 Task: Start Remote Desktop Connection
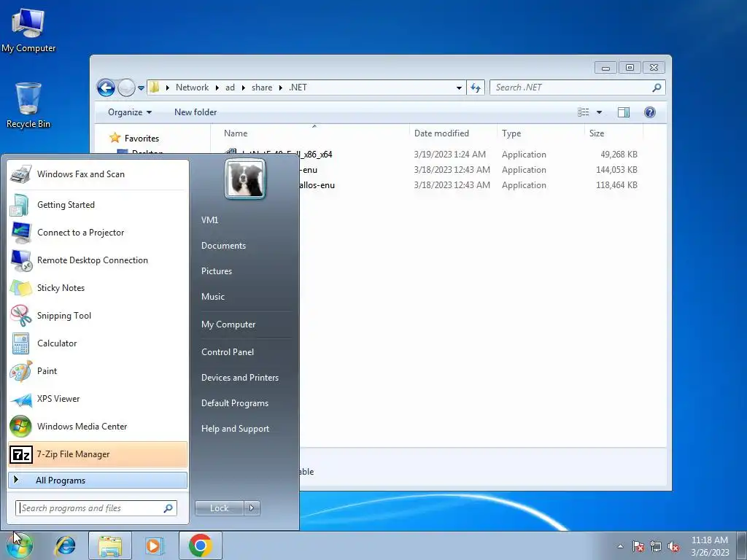[98, 260]
